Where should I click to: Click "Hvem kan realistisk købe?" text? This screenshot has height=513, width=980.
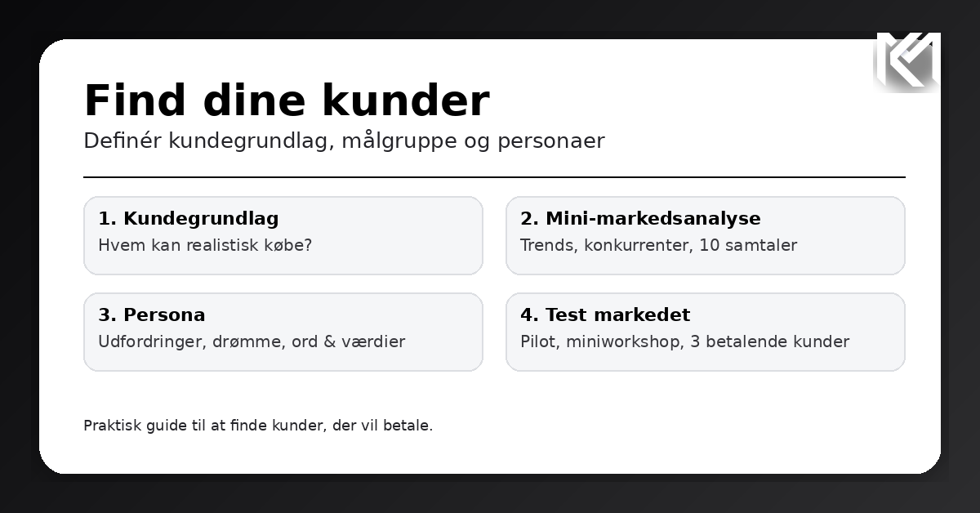pos(205,245)
